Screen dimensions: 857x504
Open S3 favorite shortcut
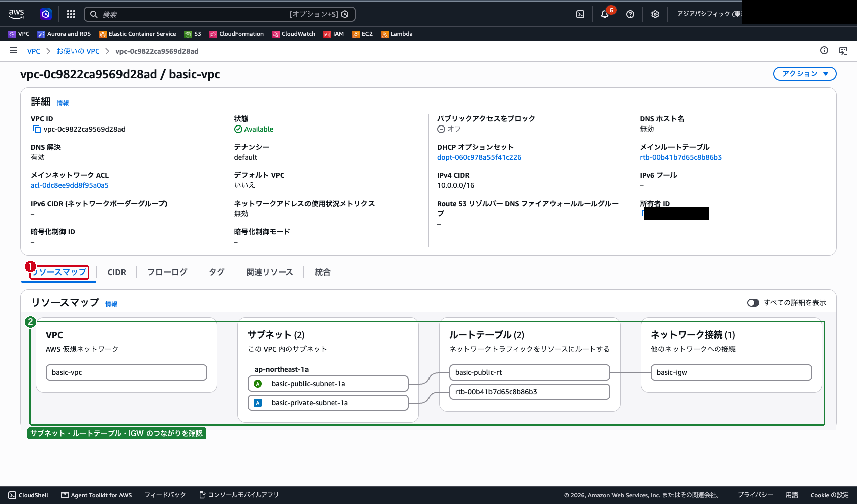193,34
